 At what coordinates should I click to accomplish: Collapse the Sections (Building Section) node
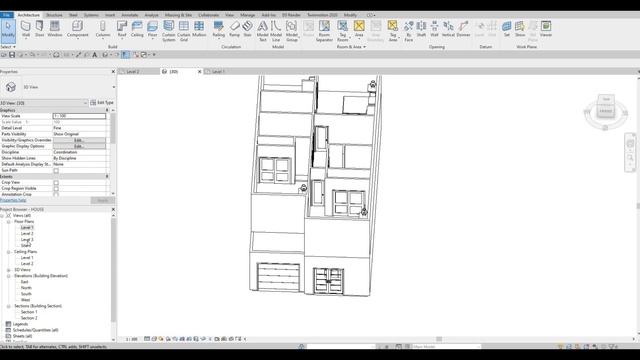pos(9,306)
